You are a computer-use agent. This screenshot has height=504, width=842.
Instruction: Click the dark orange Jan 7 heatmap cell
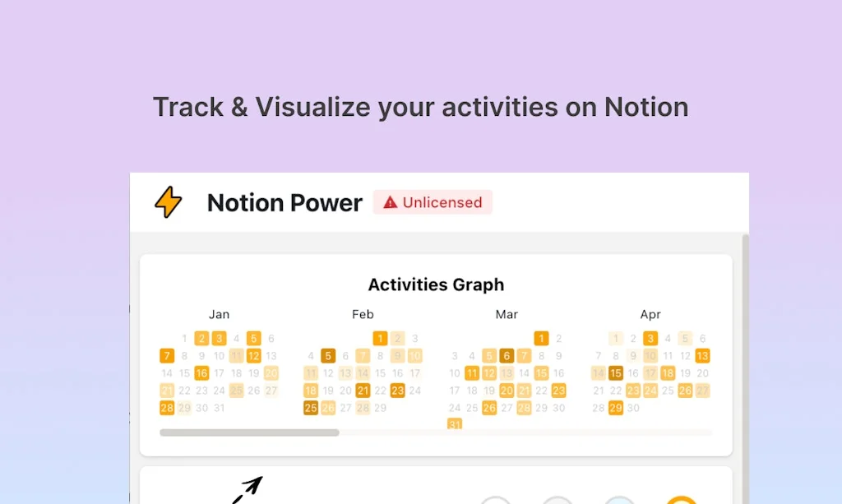pyautogui.click(x=166, y=355)
